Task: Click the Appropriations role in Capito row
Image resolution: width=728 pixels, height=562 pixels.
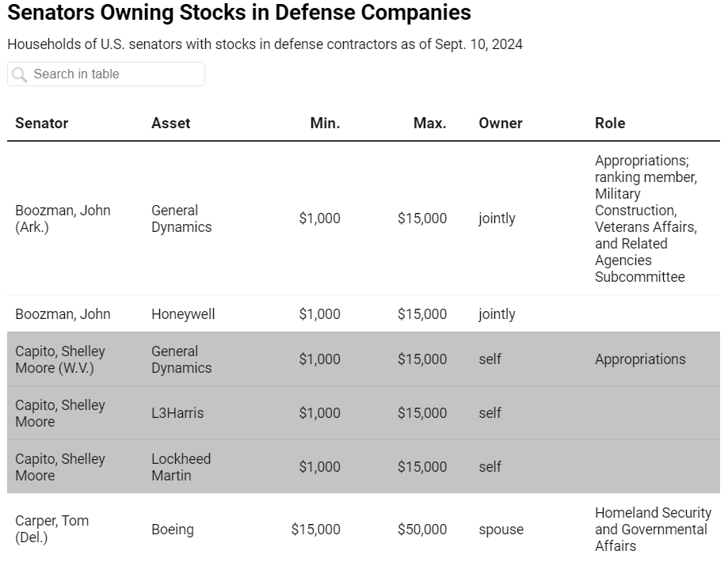Action: tap(640, 359)
